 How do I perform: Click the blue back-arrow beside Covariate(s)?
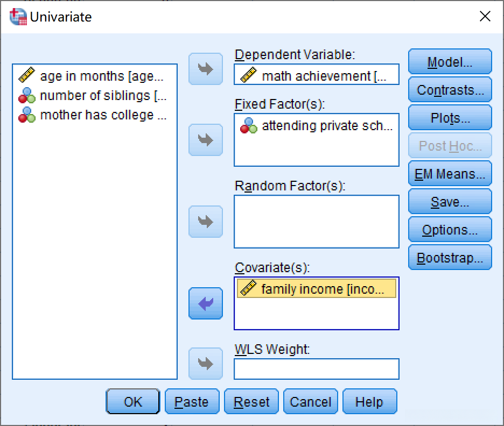click(x=205, y=303)
